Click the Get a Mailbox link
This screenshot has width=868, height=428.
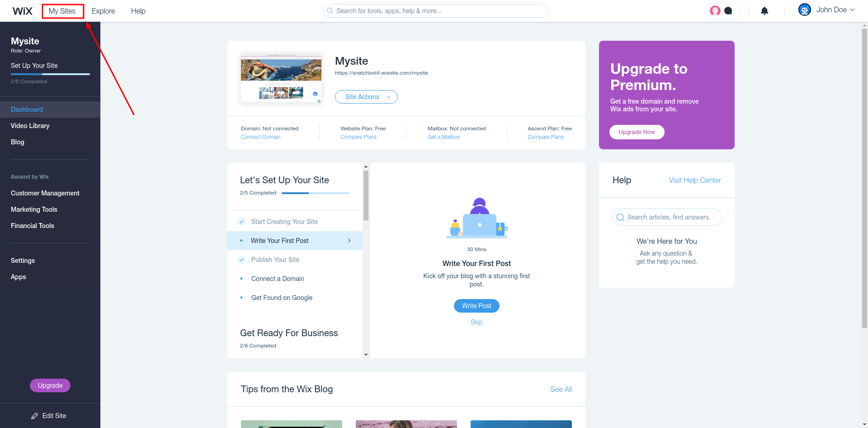click(444, 137)
